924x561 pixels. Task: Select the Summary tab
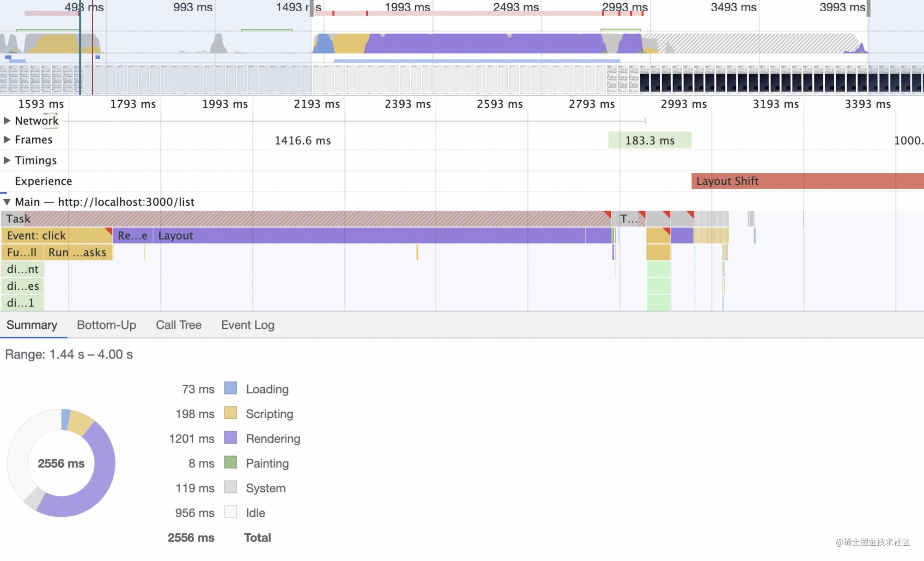coord(32,325)
